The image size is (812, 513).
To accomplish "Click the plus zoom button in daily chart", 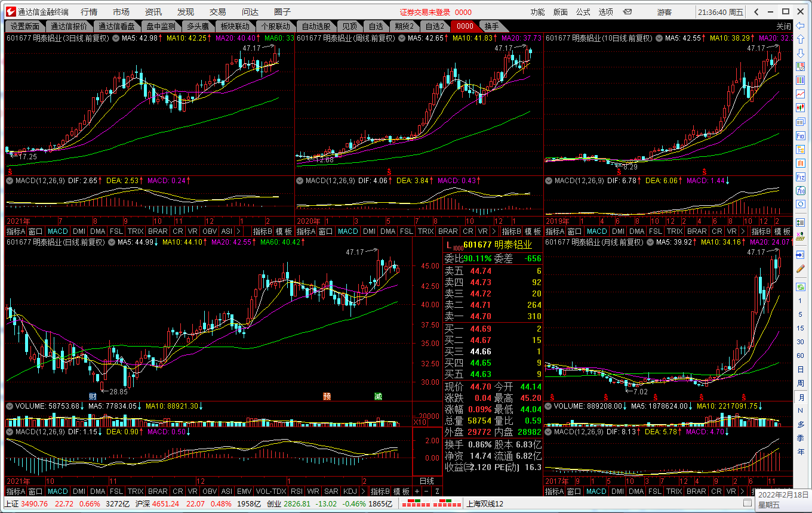I will pyautogui.click(x=417, y=492).
